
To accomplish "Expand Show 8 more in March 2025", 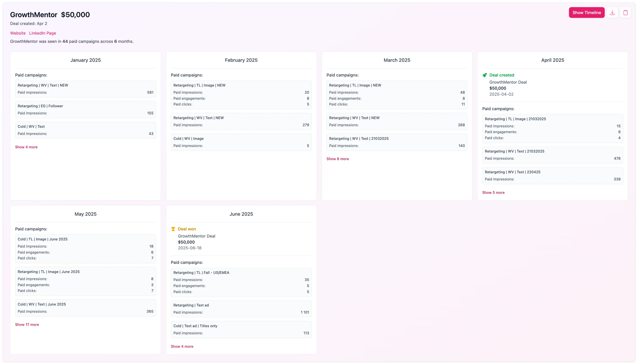I will click(x=338, y=159).
